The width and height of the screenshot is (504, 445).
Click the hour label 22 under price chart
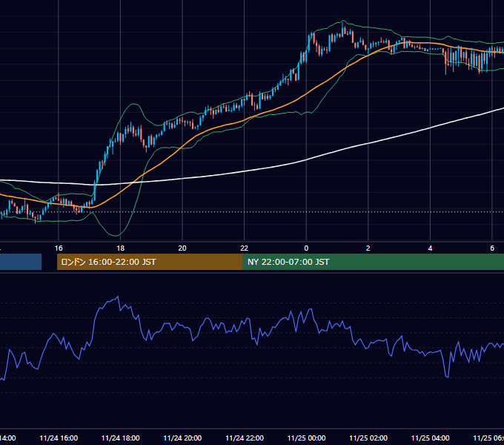(x=245, y=248)
